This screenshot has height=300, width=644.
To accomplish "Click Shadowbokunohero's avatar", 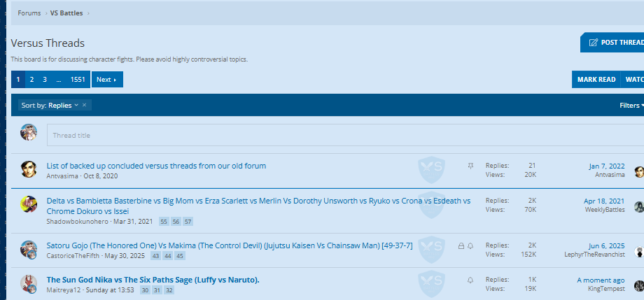I will [x=29, y=204].
